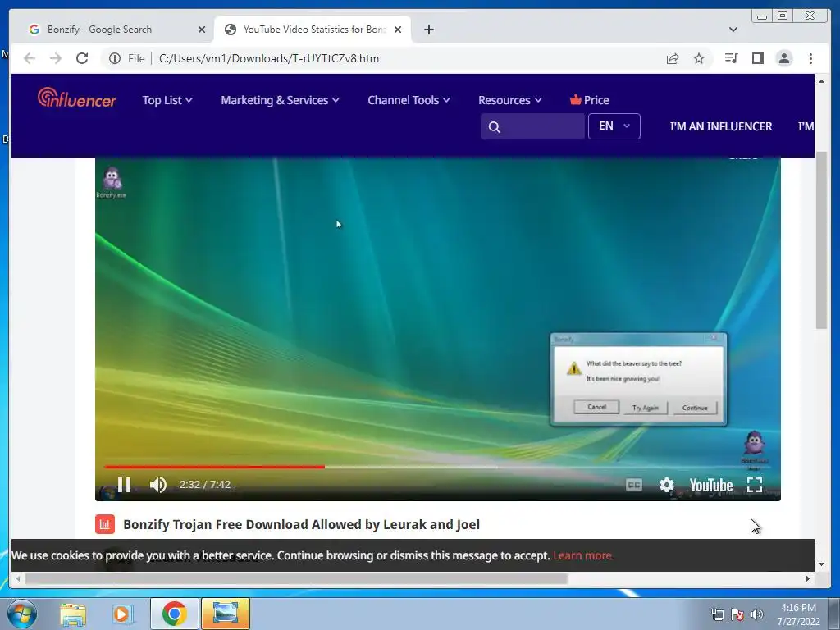Screen dimensions: 840x630
Task: Click the Bonzify Trojan video title
Action: coord(302,524)
